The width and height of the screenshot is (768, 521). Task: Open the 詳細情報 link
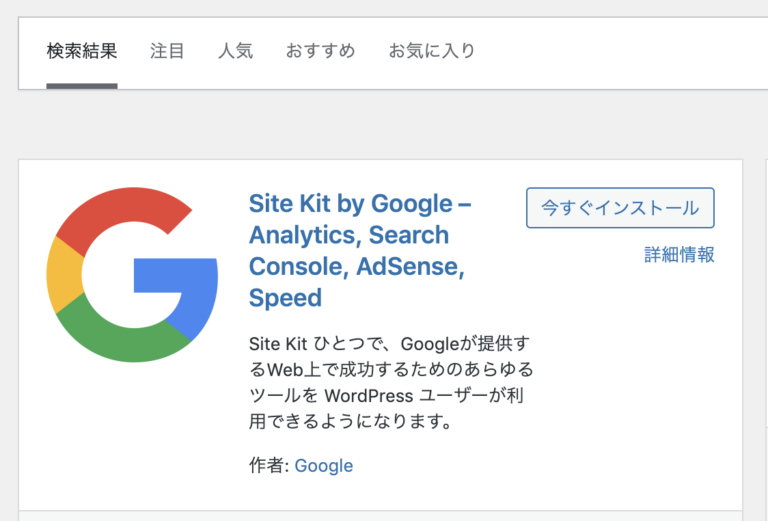(679, 255)
